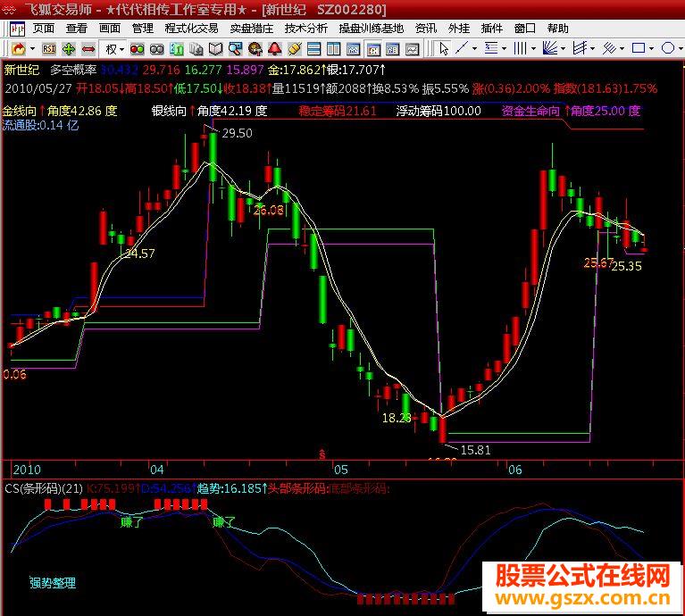
Task: Click the red alarm bell icon
Action: coord(275,49)
